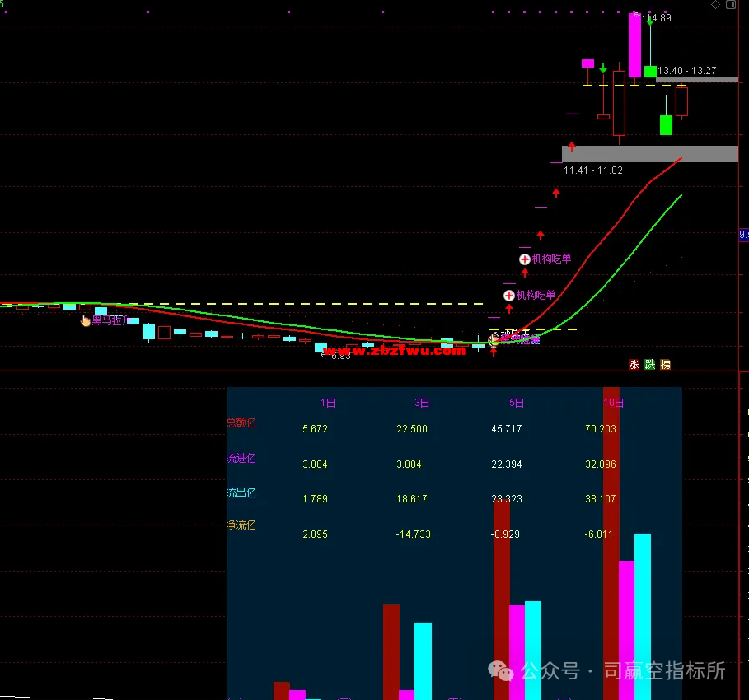Click the 1.789 outflow value
This screenshot has width=749, height=700.
[x=316, y=499]
